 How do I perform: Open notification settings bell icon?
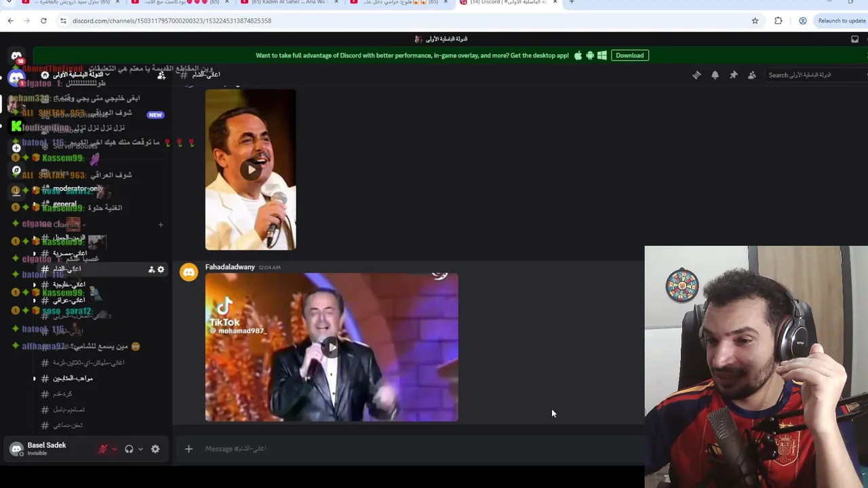click(715, 75)
